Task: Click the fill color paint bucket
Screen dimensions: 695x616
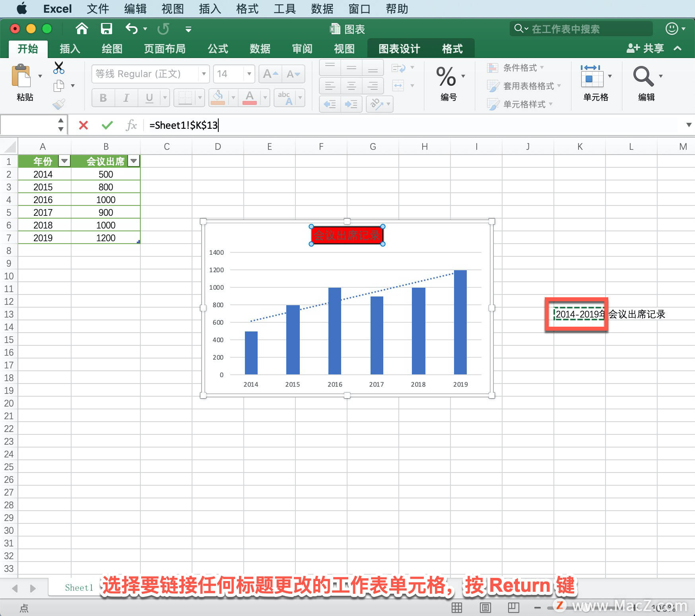Action: pyautogui.click(x=218, y=97)
